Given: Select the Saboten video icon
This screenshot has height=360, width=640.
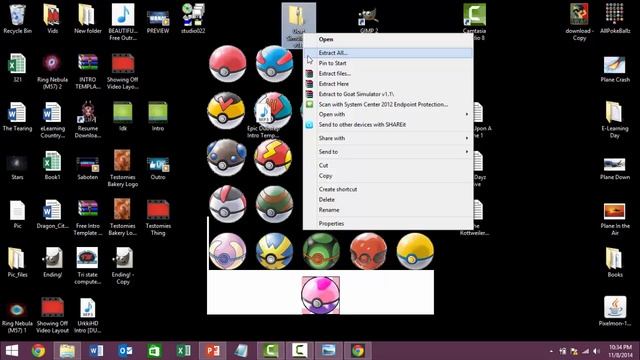Looking at the screenshot, I should pos(87,167).
